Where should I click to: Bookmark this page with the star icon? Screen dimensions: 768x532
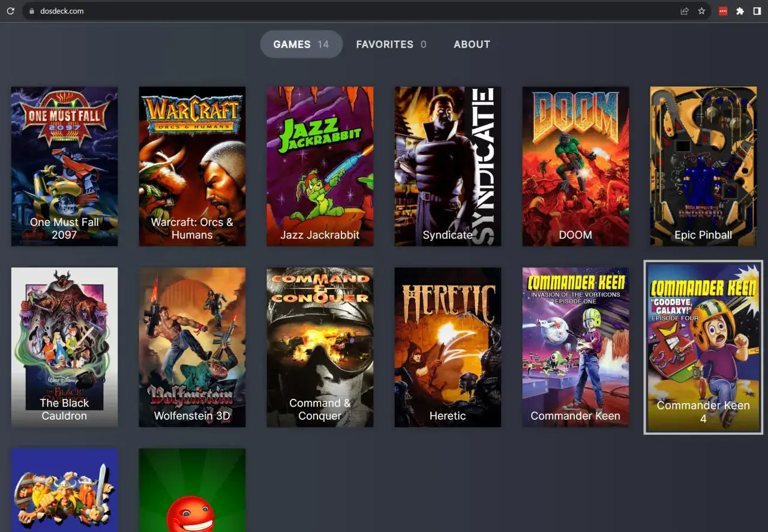click(x=701, y=11)
